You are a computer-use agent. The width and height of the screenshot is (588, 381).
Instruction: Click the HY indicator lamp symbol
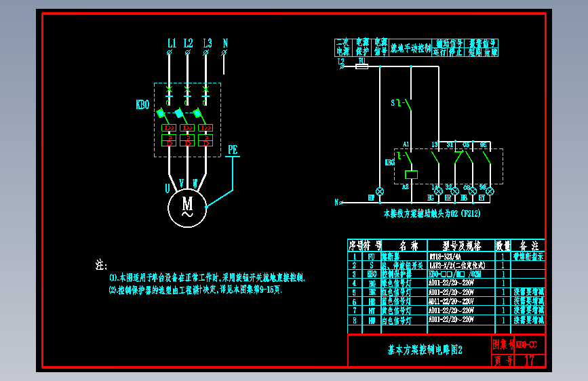coord(490,191)
